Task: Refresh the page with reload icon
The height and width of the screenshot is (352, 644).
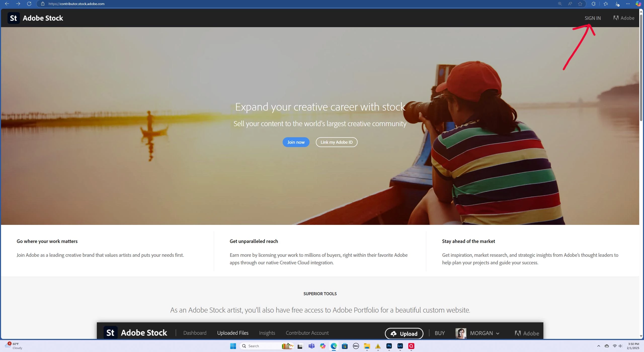Action: [x=29, y=4]
